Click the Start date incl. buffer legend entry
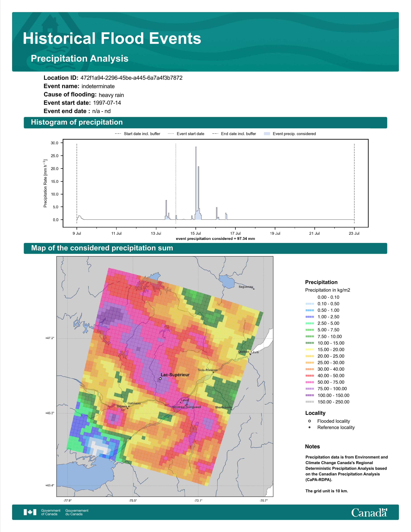This screenshot has width=411, height=532. pyautogui.click(x=137, y=134)
